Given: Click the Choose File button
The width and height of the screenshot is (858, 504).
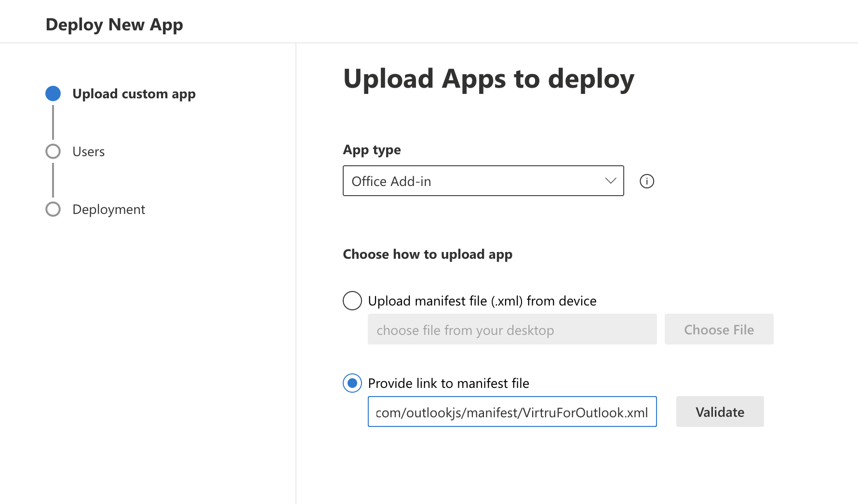Looking at the screenshot, I should (x=719, y=329).
